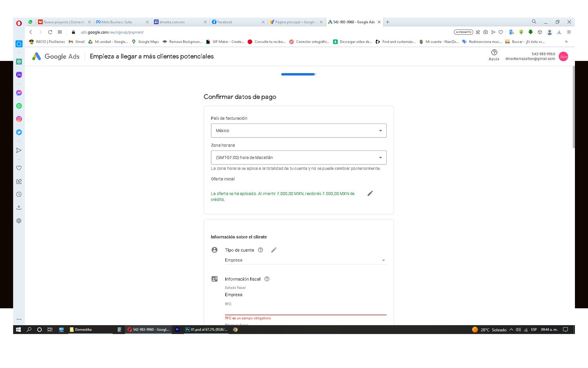
Task: Open browser history clock icon in sidebar
Action: tap(19, 195)
